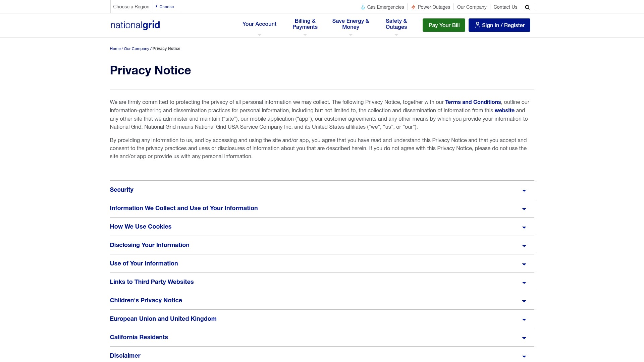644x362 pixels.
Task: Open the Choose region dropdown
Action: 166,7
